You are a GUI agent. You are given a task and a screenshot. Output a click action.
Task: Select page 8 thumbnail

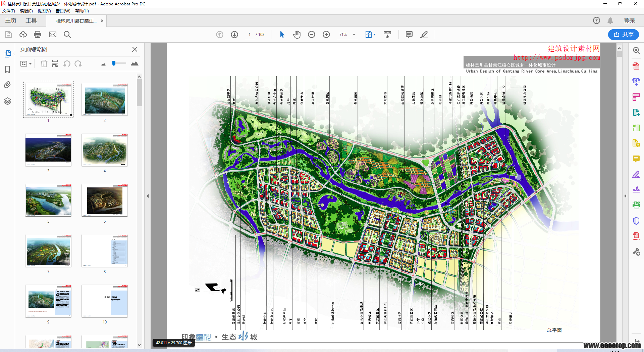(x=105, y=251)
